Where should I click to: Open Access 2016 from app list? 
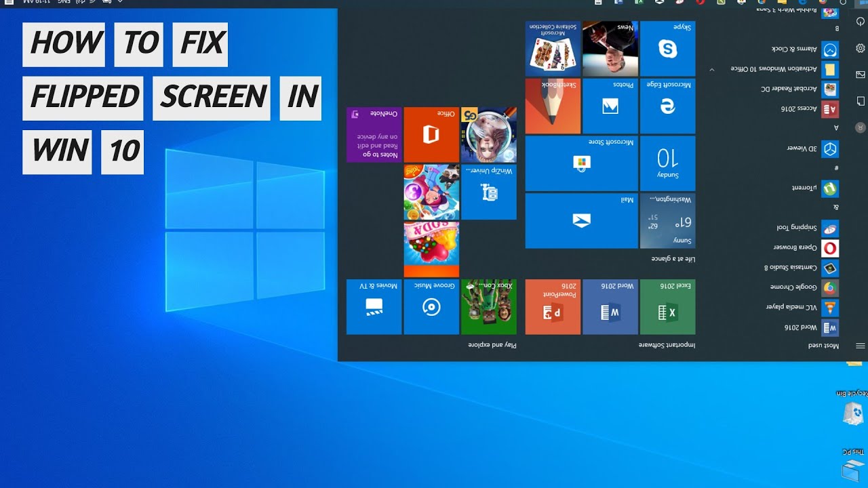[x=810, y=108]
